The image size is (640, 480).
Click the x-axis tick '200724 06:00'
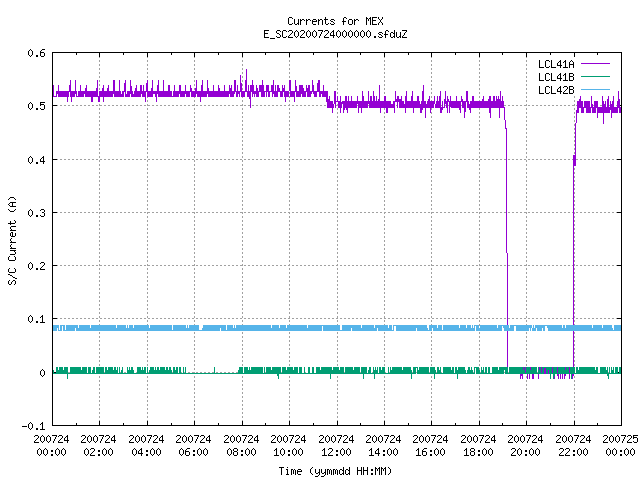coord(193,445)
